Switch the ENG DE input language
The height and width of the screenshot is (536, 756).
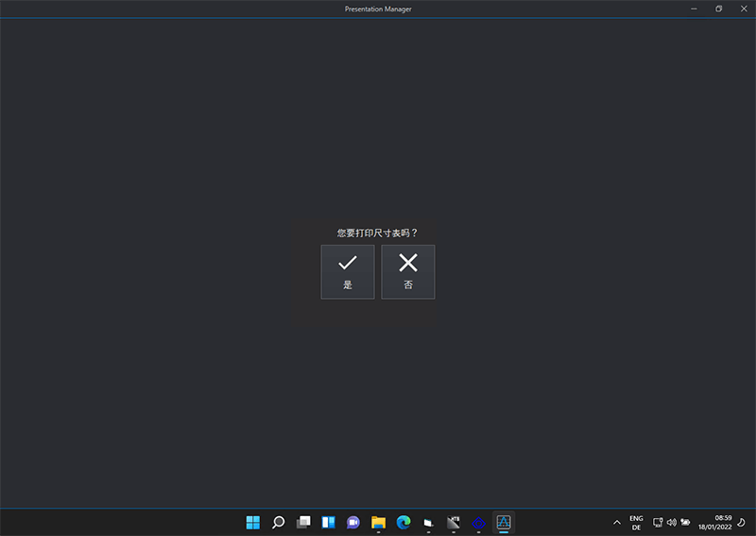pyautogui.click(x=636, y=523)
